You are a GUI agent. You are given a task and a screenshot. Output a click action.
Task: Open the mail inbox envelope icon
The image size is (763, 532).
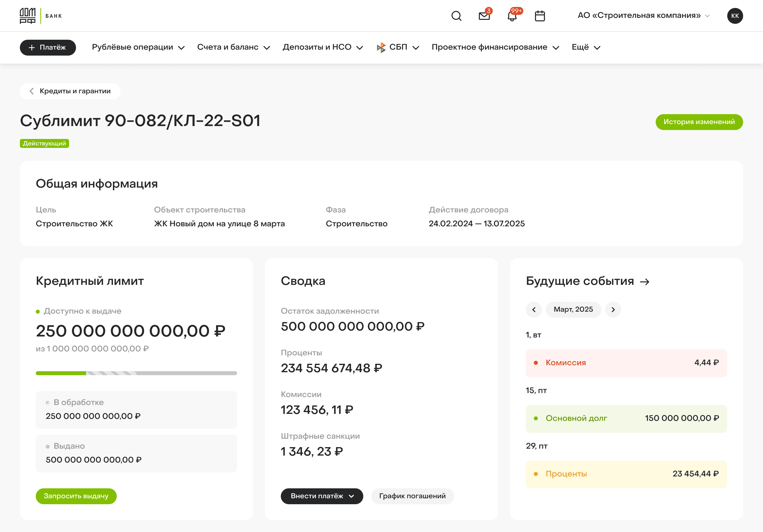coord(484,16)
